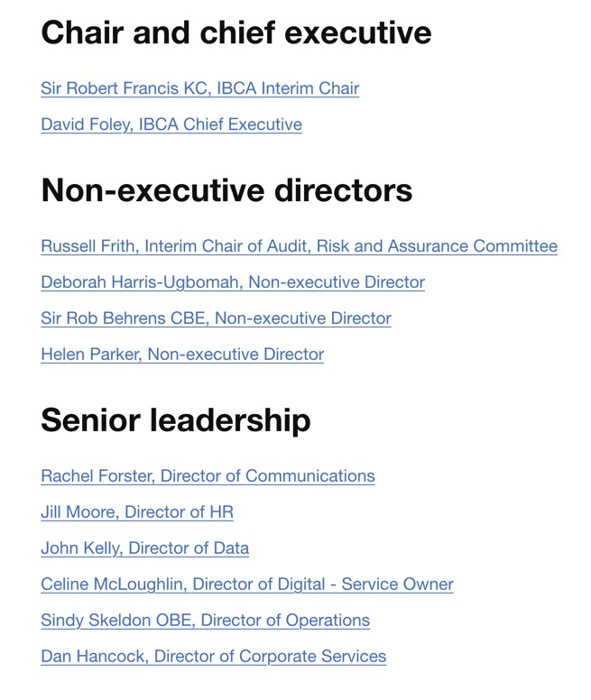Open Celine McLoughlin, Director of Digital link
This screenshot has width=591, height=700.
(x=247, y=585)
